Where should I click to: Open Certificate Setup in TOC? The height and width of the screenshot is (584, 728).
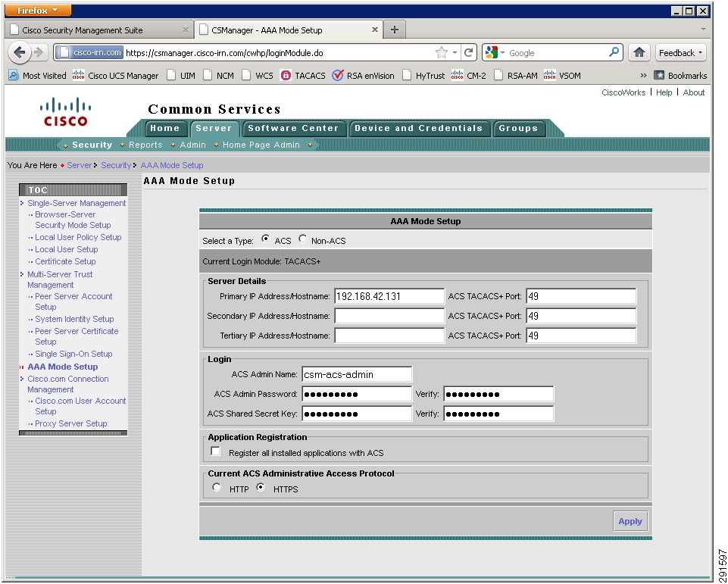(x=65, y=261)
